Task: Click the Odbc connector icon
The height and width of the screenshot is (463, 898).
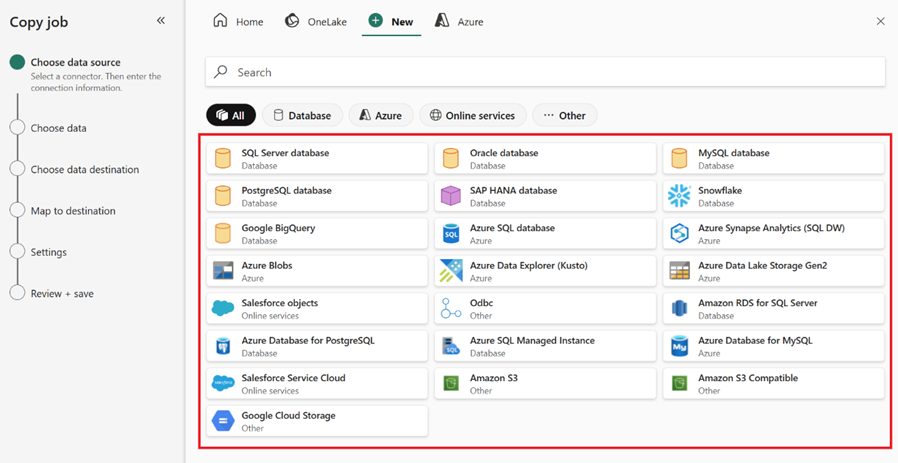Action: 451,308
